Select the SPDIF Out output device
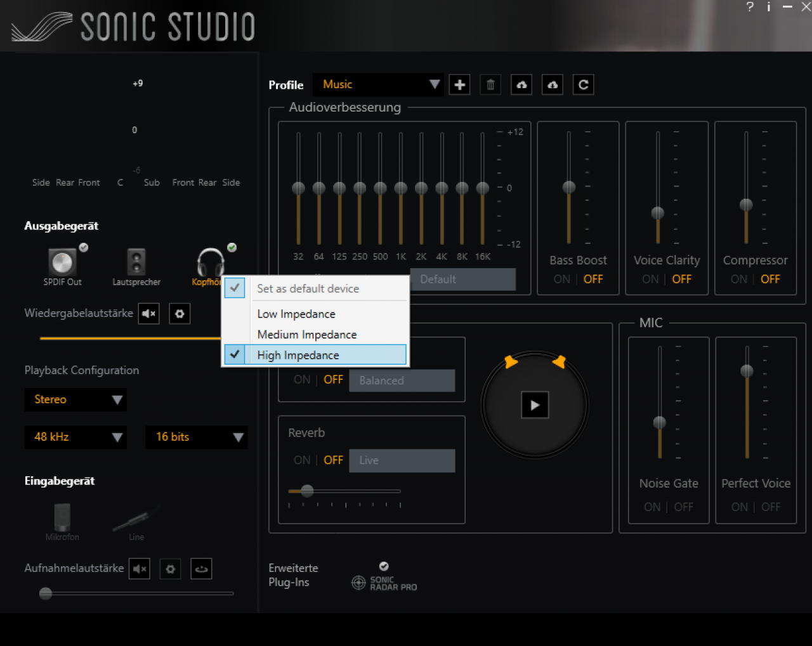This screenshot has width=812, height=646. coord(62,266)
